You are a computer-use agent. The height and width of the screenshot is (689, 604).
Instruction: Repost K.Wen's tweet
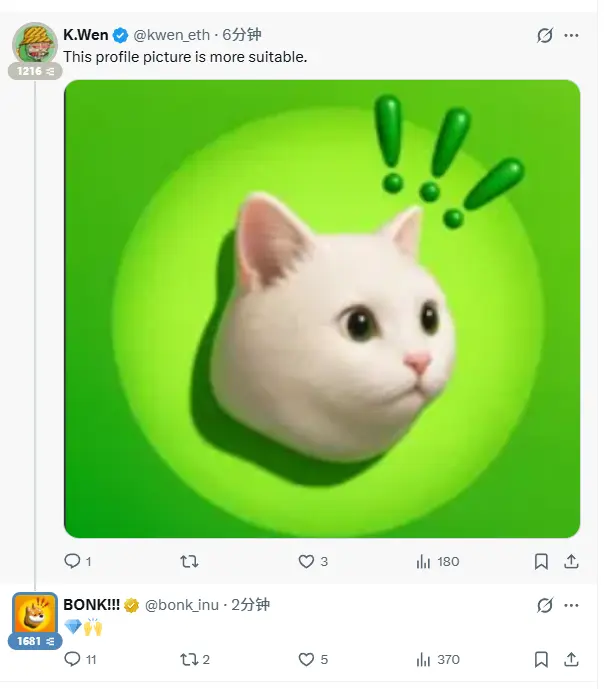(x=189, y=561)
